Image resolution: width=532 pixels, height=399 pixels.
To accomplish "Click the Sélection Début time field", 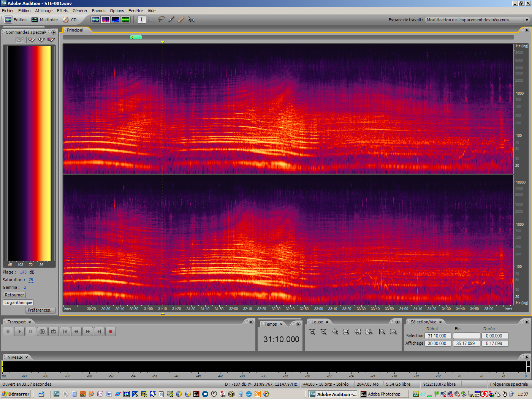I will pyautogui.click(x=438, y=336).
